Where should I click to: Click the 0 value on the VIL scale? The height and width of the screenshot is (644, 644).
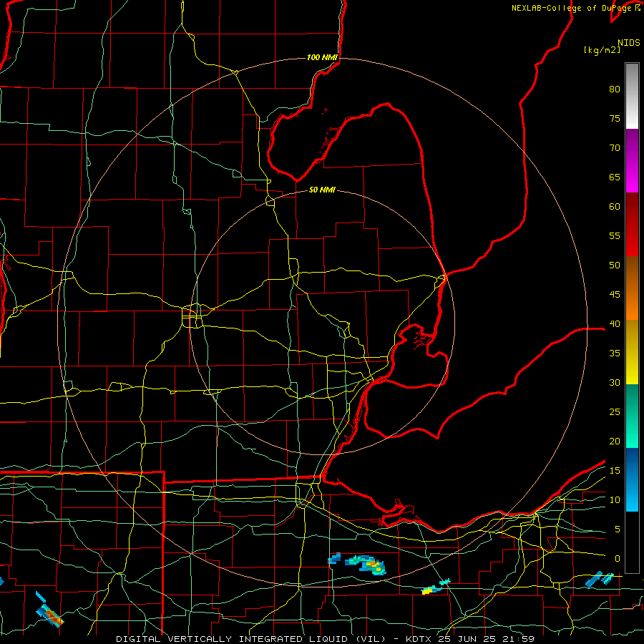pyautogui.click(x=618, y=559)
